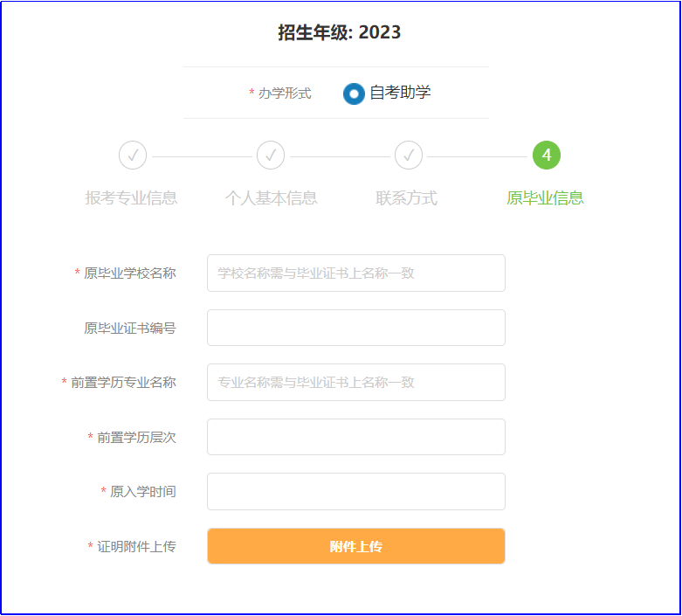The image size is (682, 616).
Task: Click the 自考助学 option label
Action: coord(400,93)
